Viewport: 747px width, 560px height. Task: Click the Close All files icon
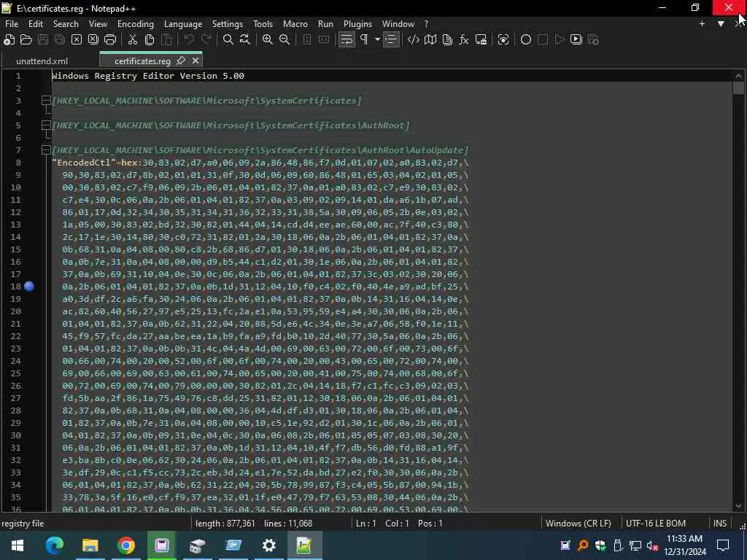pos(93,40)
